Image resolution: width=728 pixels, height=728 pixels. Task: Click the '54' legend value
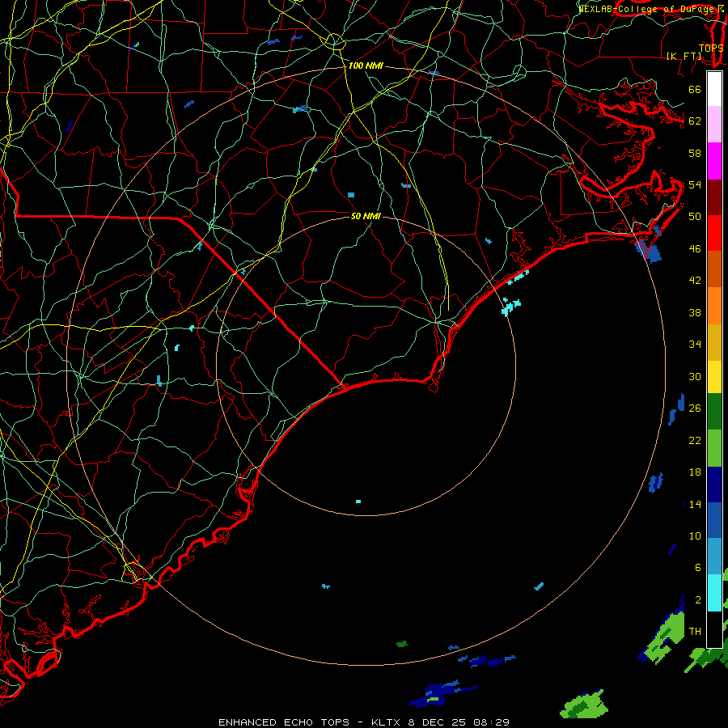click(x=695, y=184)
